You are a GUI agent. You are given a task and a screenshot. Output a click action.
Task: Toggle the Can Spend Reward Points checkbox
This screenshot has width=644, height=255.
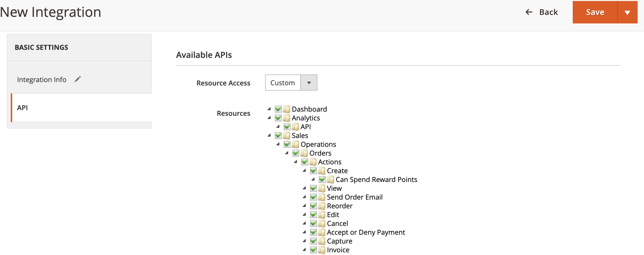[322, 180]
